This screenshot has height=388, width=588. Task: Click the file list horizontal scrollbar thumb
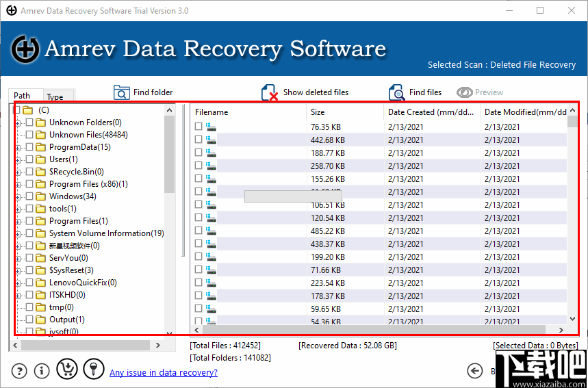pyautogui.click(x=374, y=330)
